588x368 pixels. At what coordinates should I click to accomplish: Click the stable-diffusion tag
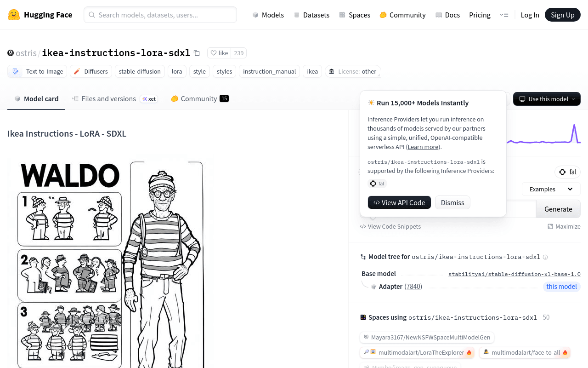pyautogui.click(x=140, y=71)
